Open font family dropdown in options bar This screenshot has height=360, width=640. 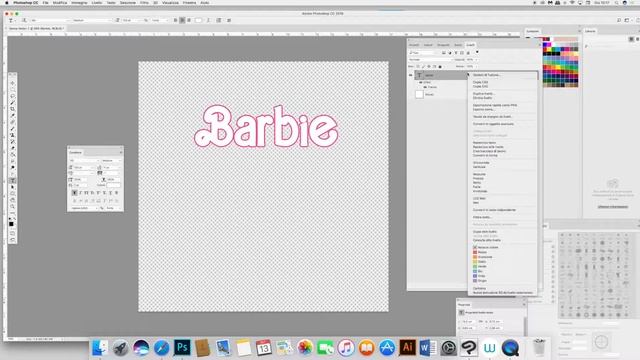click(x=50, y=20)
